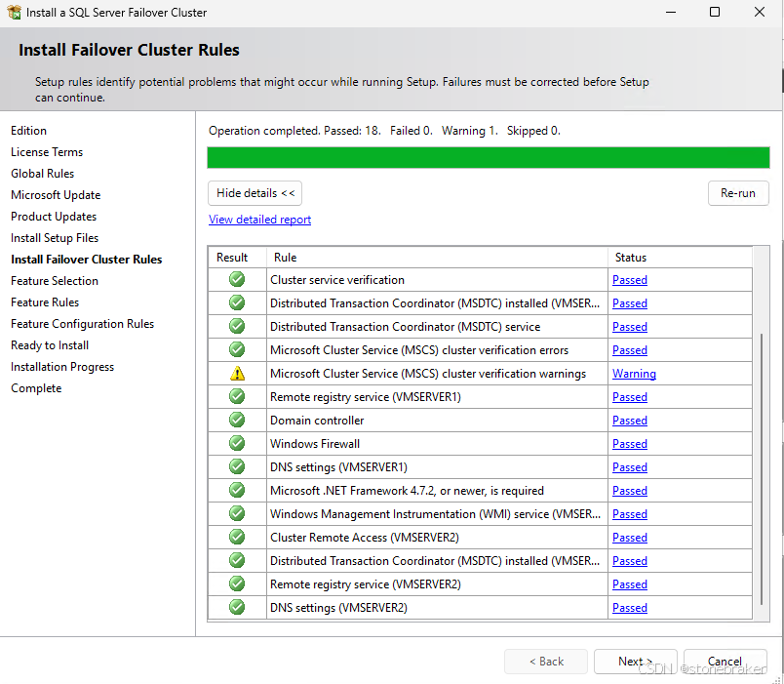The image size is (784, 684).
Task: Open Passed status for MSDTC service
Action: pos(630,327)
